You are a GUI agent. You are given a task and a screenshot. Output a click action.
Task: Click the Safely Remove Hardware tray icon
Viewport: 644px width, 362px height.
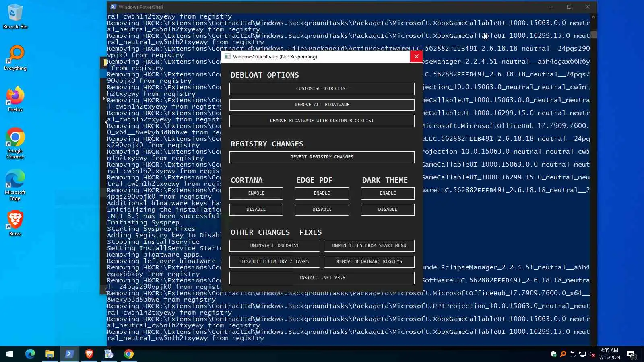(573, 354)
